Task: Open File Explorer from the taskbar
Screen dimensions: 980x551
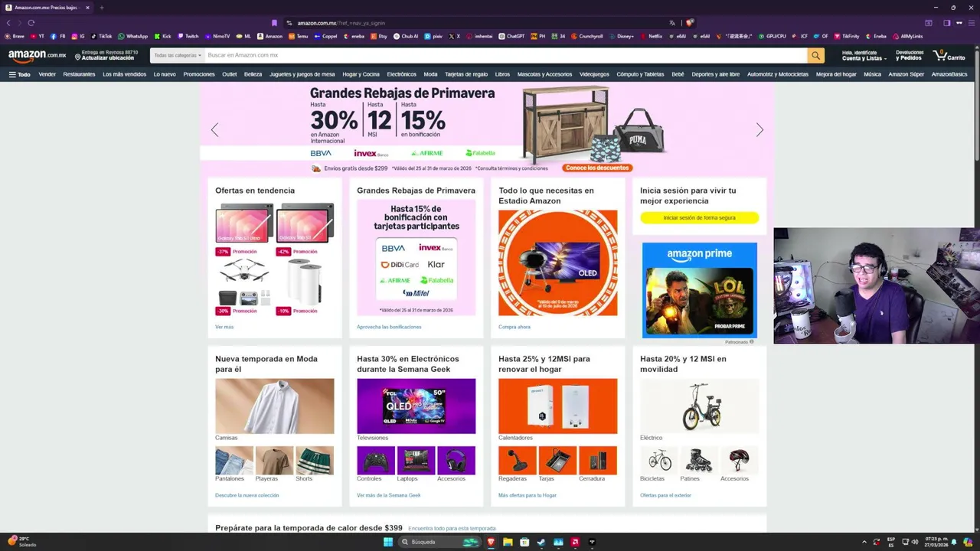Action: (508, 542)
